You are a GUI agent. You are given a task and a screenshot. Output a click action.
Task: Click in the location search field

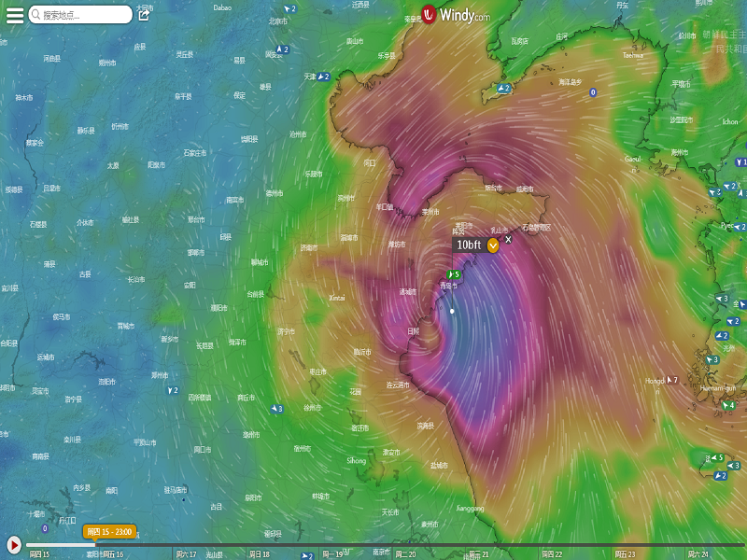[82, 15]
